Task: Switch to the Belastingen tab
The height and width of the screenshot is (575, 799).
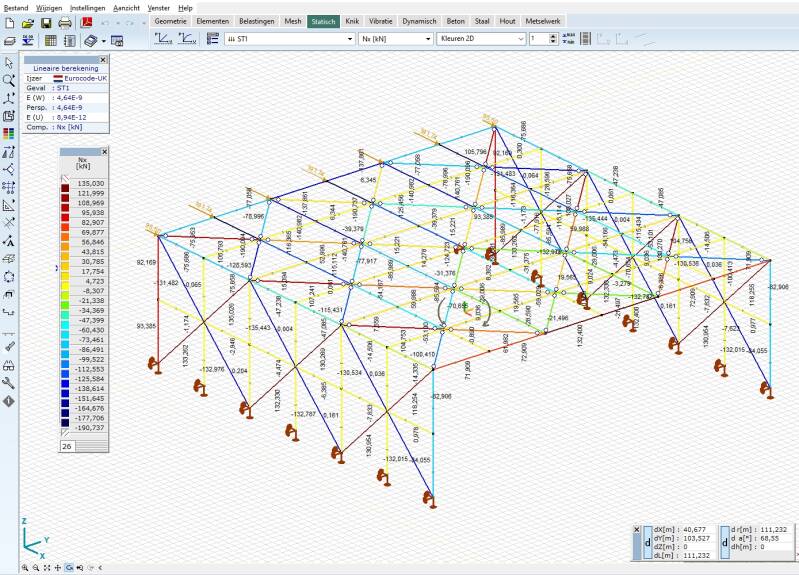Action: [256, 21]
